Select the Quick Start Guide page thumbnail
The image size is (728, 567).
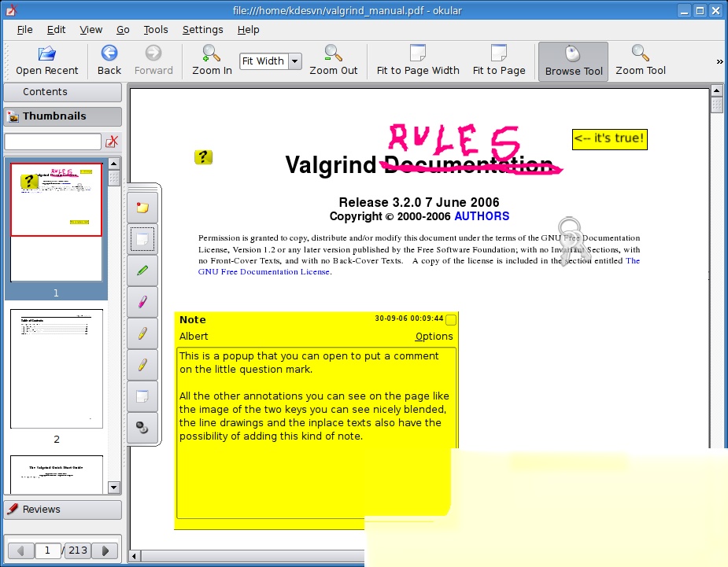pyautogui.click(x=56, y=475)
